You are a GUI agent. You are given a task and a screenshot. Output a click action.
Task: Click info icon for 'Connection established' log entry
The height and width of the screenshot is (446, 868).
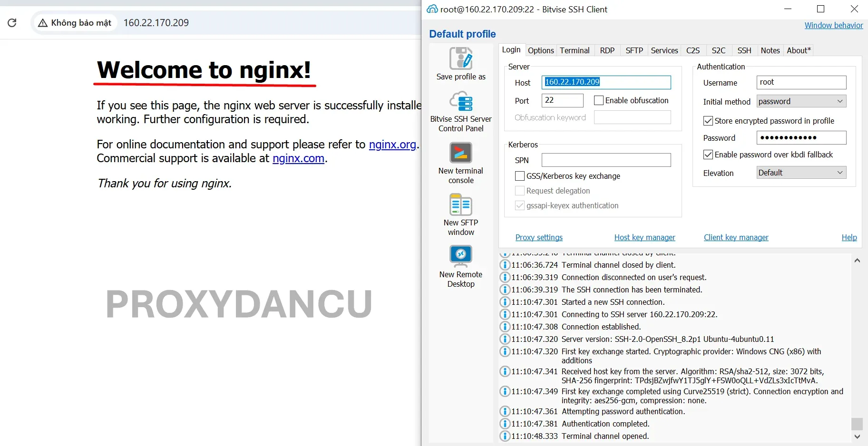point(505,327)
